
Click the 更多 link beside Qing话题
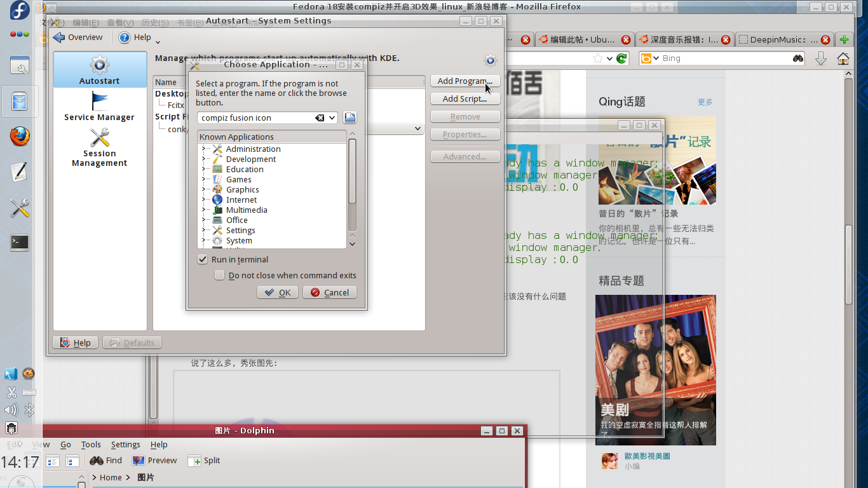click(705, 102)
